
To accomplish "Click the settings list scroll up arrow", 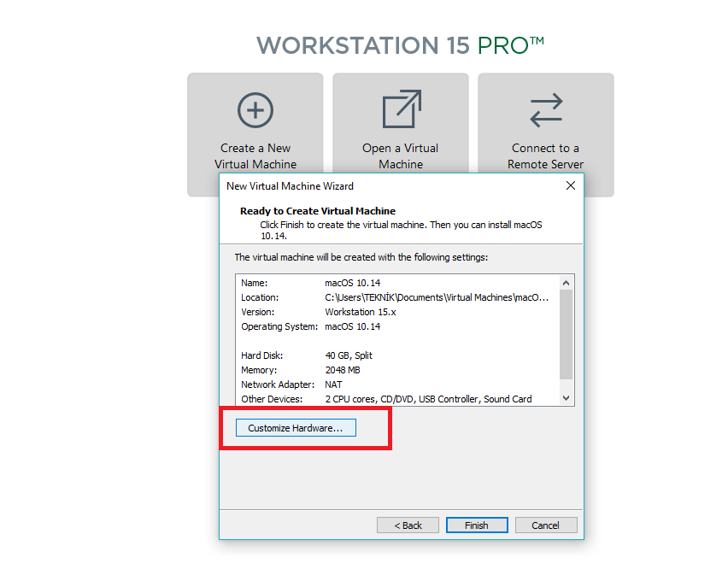I will click(566, 282).
